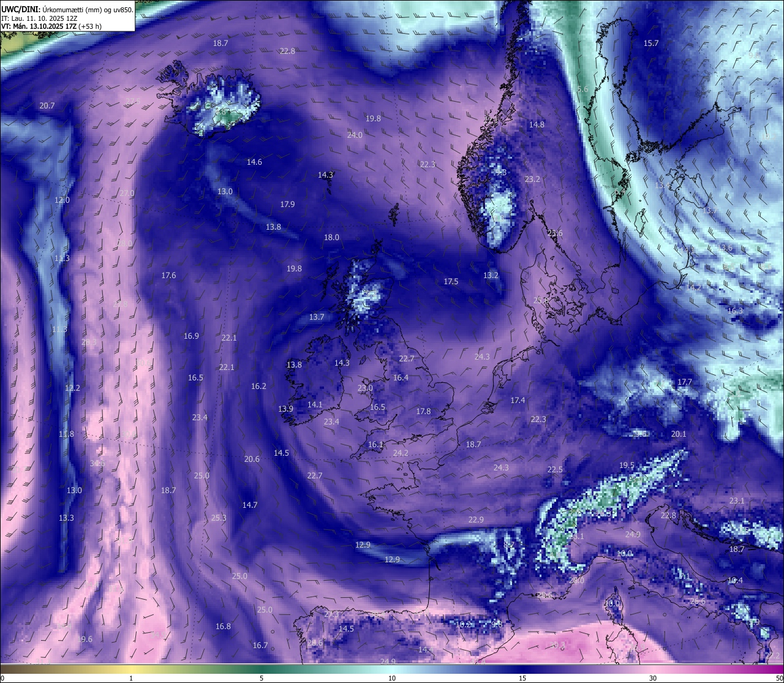Click the colorbar tick label "15"
784x683 pixels.
[x=522, y=678]
